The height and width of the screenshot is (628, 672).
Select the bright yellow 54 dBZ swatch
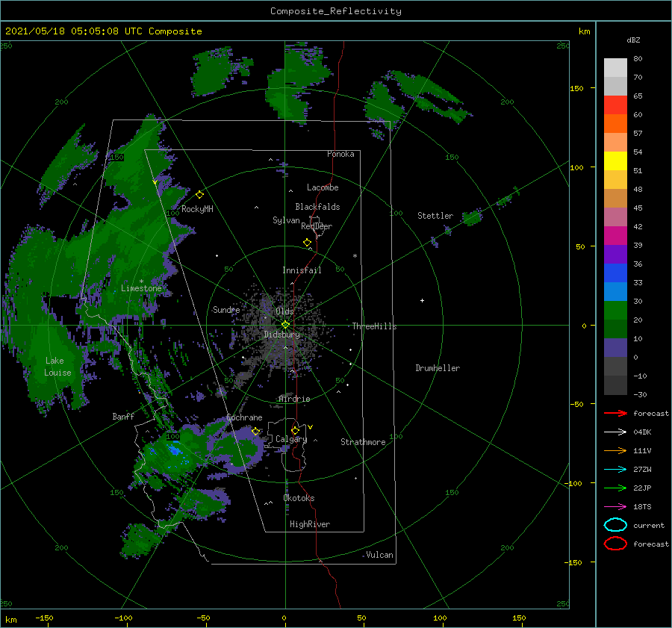tap(615, 161)
